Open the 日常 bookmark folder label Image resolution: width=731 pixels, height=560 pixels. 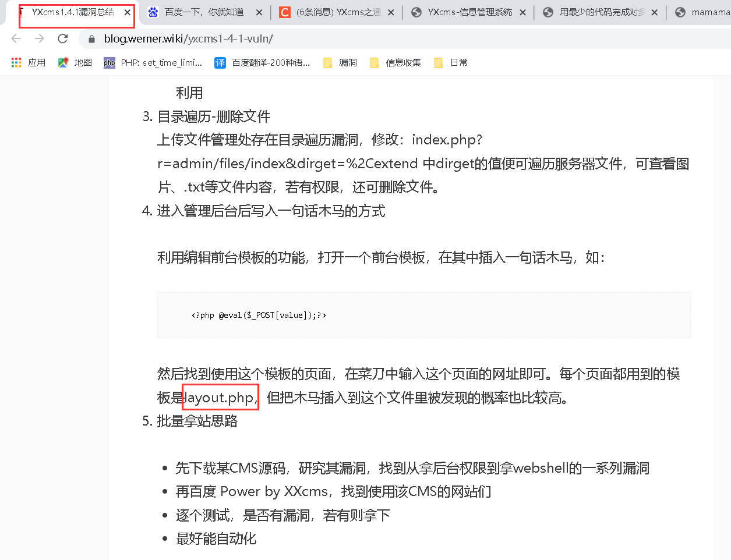pos(459,62)
